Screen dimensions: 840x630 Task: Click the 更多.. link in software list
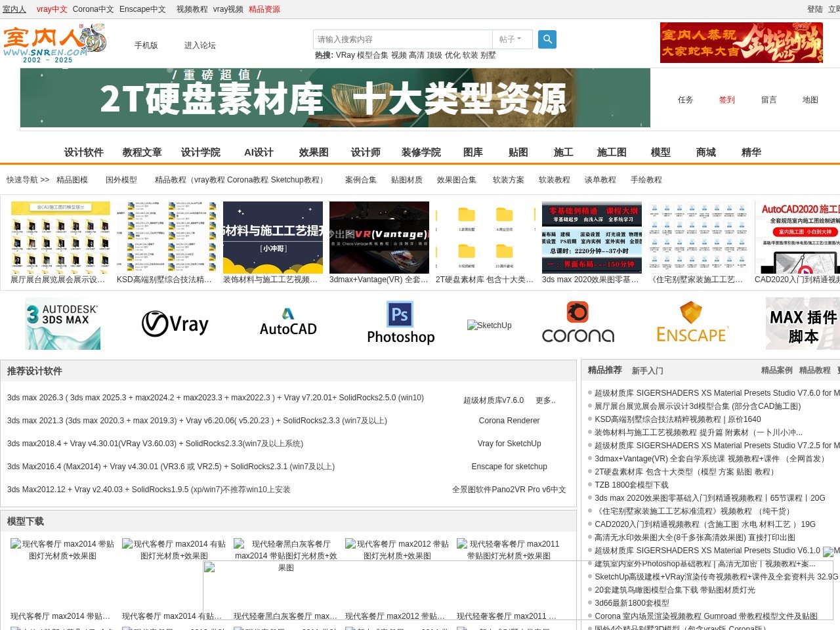pyautogui.click(x=545, y=400)
